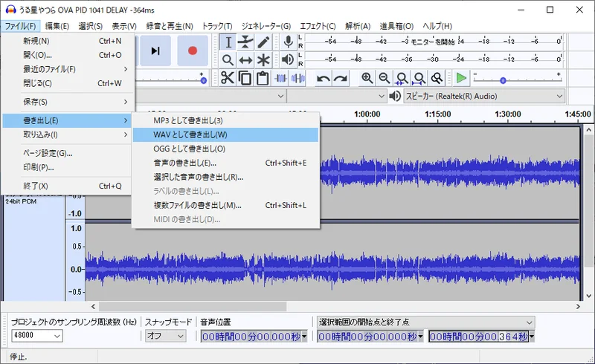The image size is (595, 364).
Task: Click the scissors Cut icon
Action: pos(227,78)
